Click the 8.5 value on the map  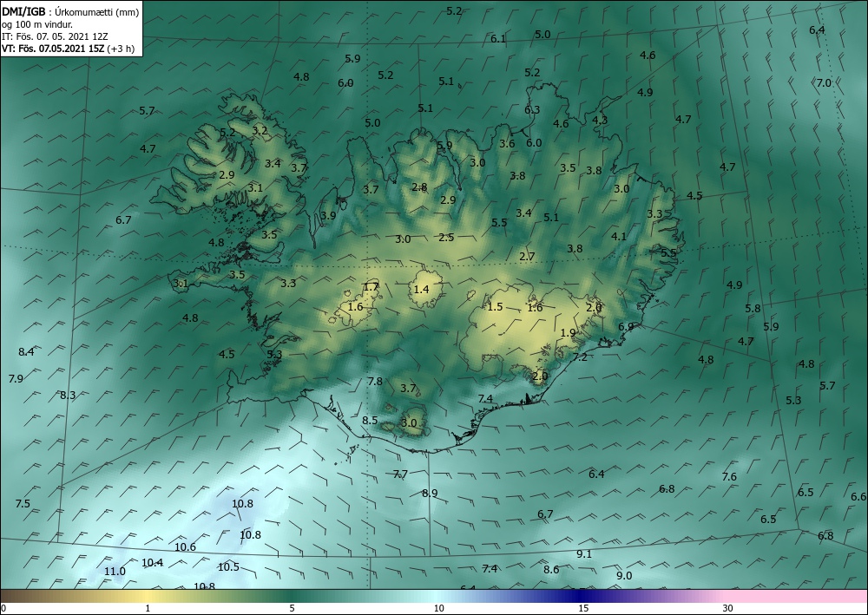coord(370,421)
